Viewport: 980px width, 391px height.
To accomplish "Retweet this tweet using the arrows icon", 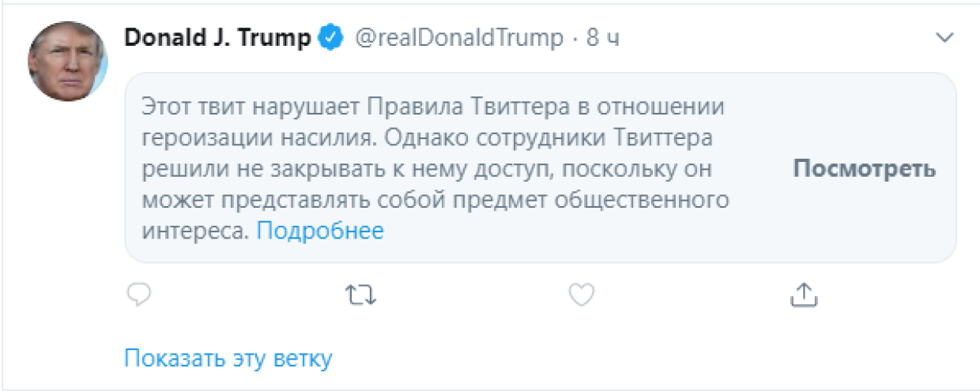I will tap(360, 295).
